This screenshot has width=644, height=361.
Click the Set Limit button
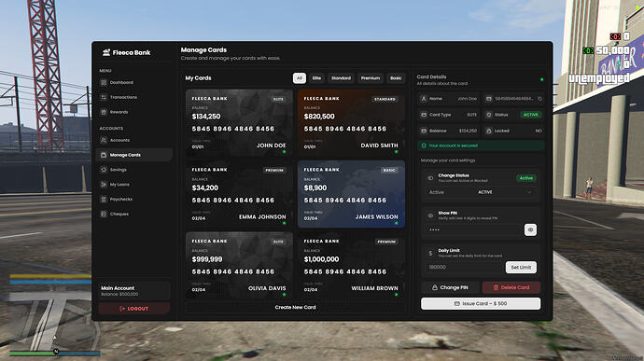(521, 268)
